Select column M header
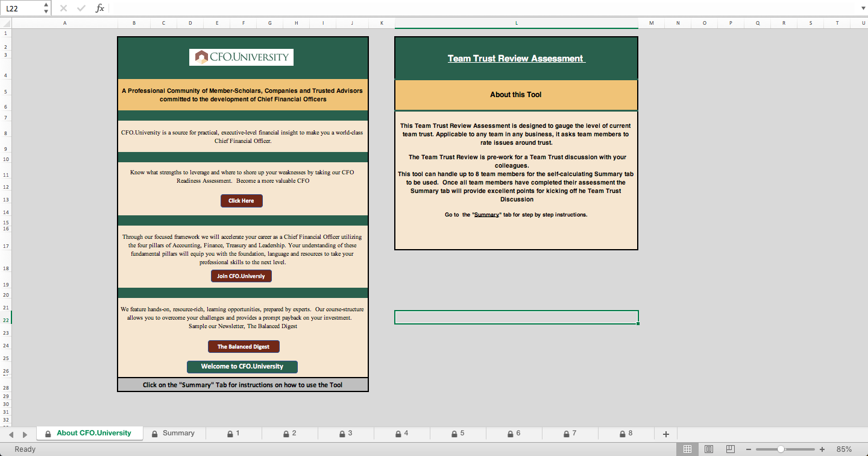 click(x=652, y=23)
